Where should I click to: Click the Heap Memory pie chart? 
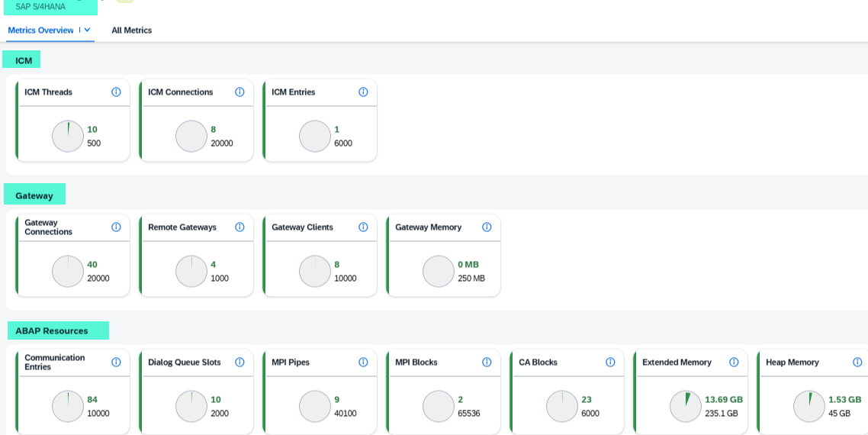pyautogui.click(x=809, y=406)
